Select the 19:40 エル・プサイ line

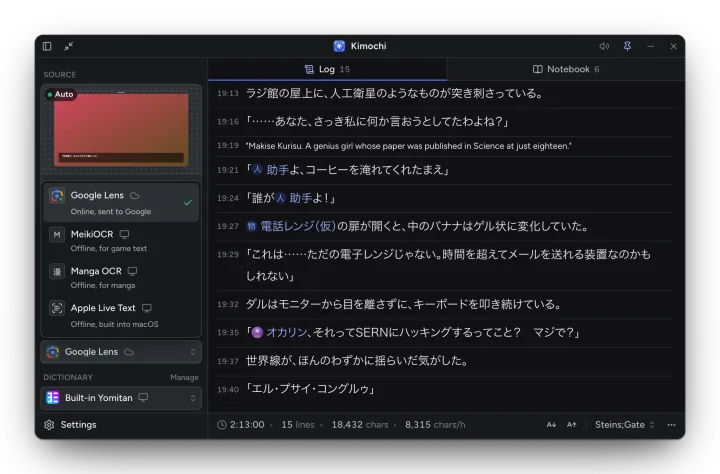(x=445, y=389)
